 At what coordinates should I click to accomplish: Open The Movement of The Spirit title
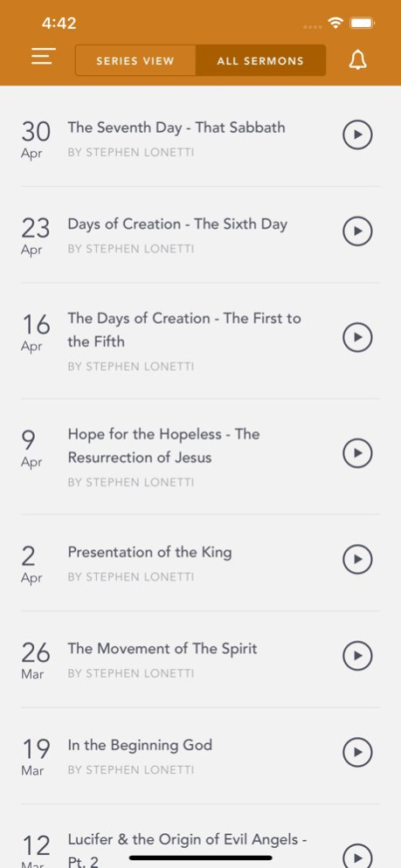162,648
